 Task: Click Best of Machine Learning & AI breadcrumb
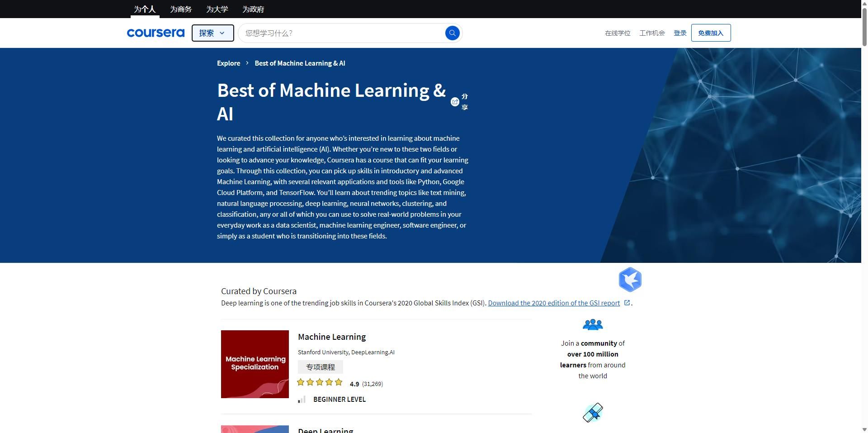pos(300,63)
